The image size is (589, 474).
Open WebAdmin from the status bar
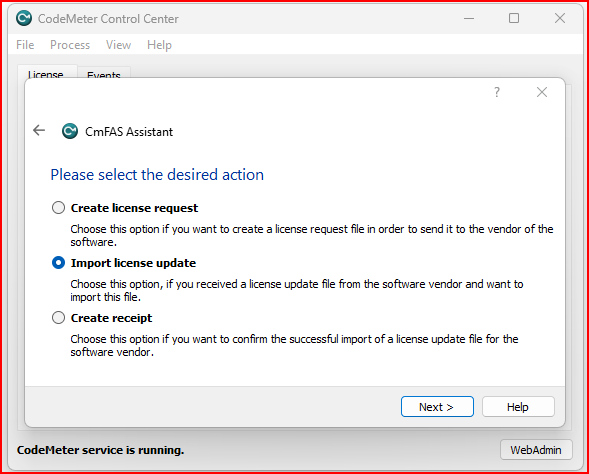[x=536, y=450]
